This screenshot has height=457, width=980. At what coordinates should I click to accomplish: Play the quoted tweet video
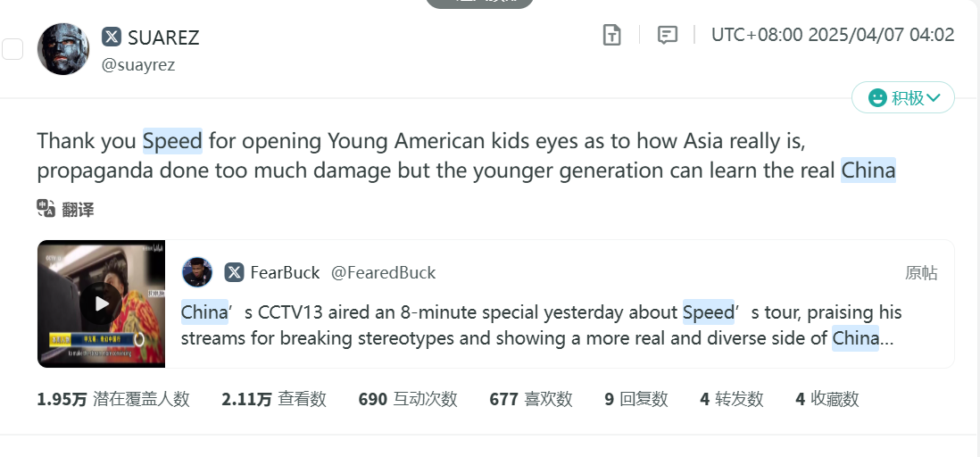[101, 304]
